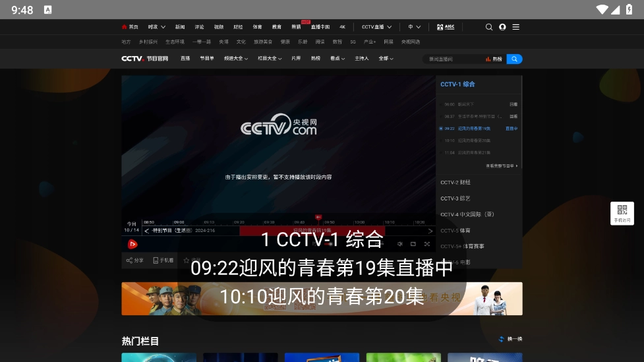Enter fullscreen in the video player
This screenshot has width=644, height=362.
coord(427,244)
